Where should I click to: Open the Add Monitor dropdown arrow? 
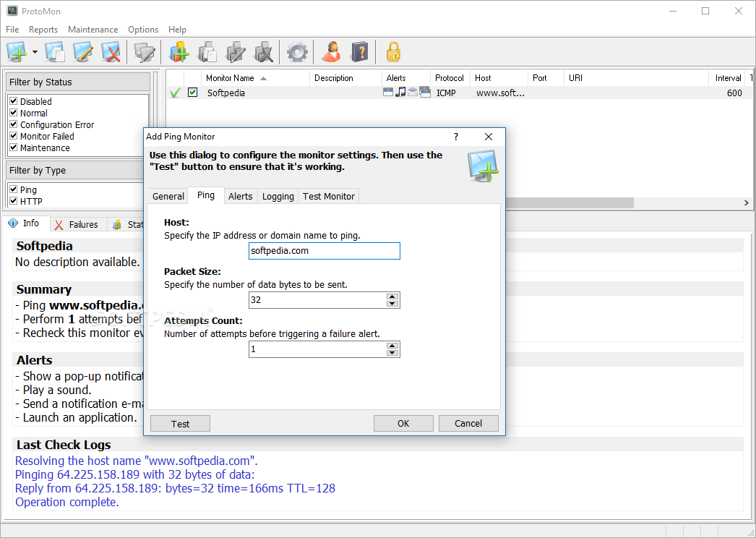(x=35, y=51)
